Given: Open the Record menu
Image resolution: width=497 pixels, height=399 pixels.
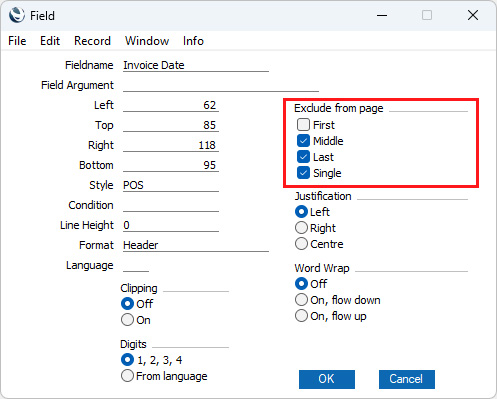Looking at the screenshot, I should point(92,41).
